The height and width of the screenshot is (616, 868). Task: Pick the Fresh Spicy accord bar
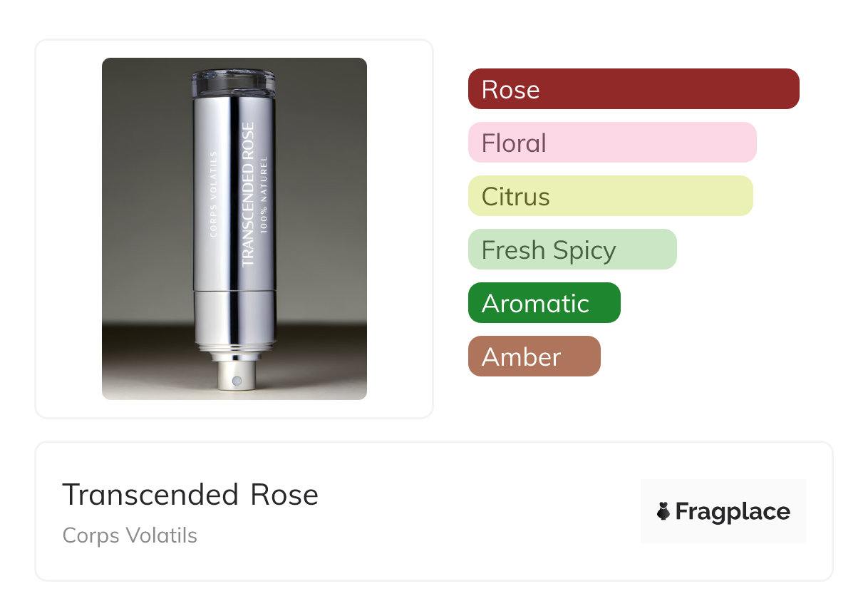click(x=572, y=250)
